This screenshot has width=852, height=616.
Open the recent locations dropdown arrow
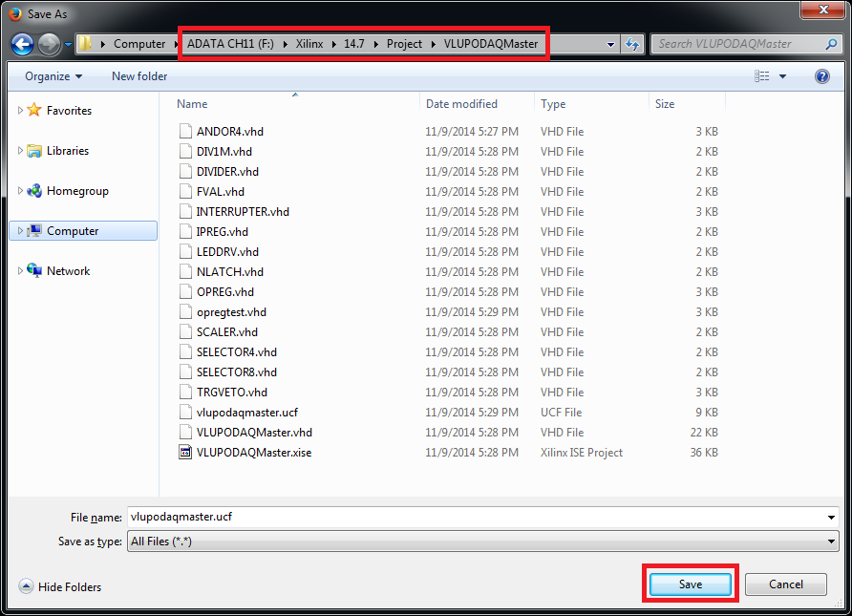click(68, 45)
